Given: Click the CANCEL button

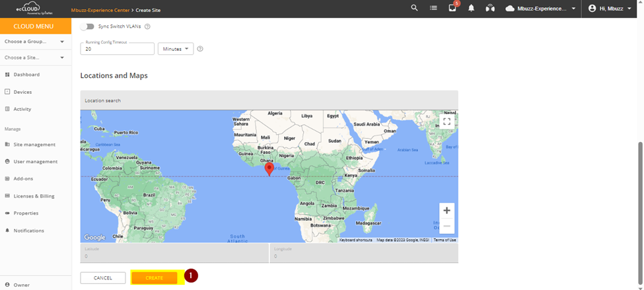Looking at the screenshot, I should tap(102, 277).
